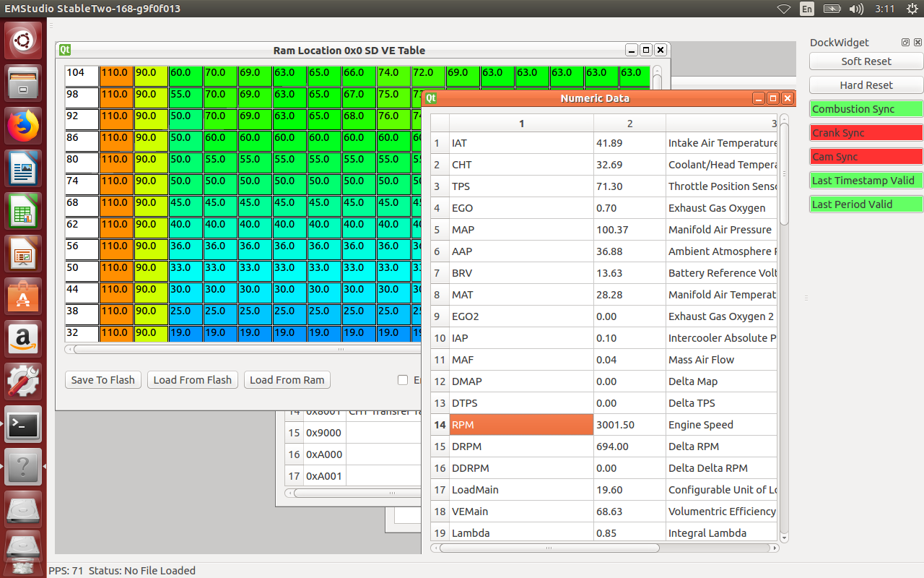Click the red Crank Sync indicator
This screenshot has height=578, width=924.
866,133
